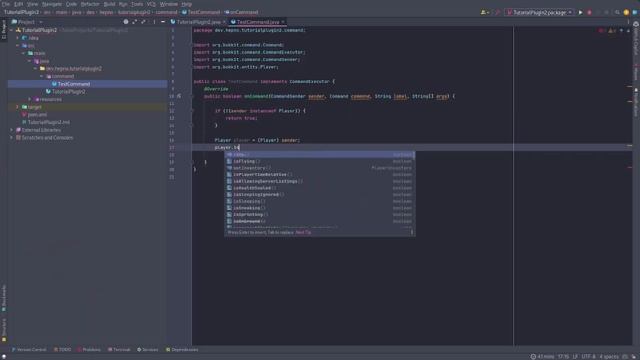The image size is (640, 360).
Task: Open the Help menu
Action: coord(187,4)
